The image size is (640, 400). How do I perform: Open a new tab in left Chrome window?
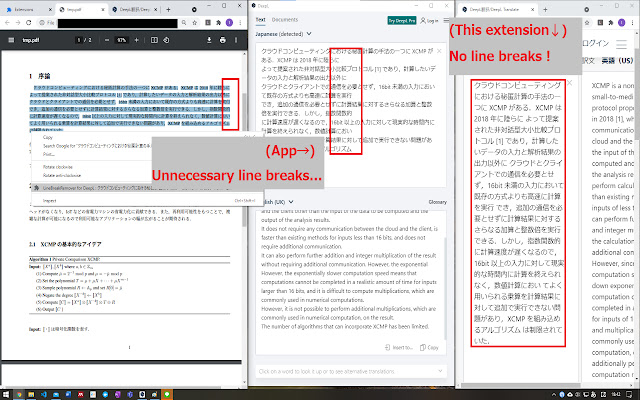[x=168, y=9]
